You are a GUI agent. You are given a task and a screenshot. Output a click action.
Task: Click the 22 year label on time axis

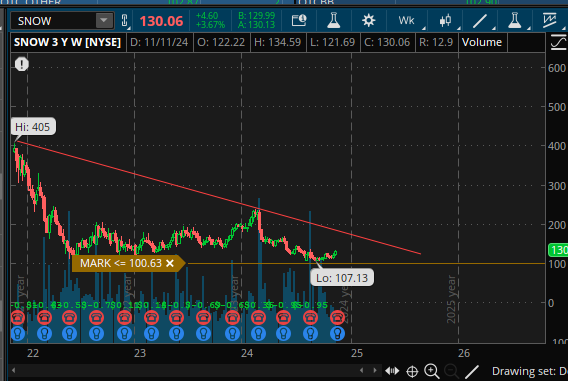click(33, 353)
